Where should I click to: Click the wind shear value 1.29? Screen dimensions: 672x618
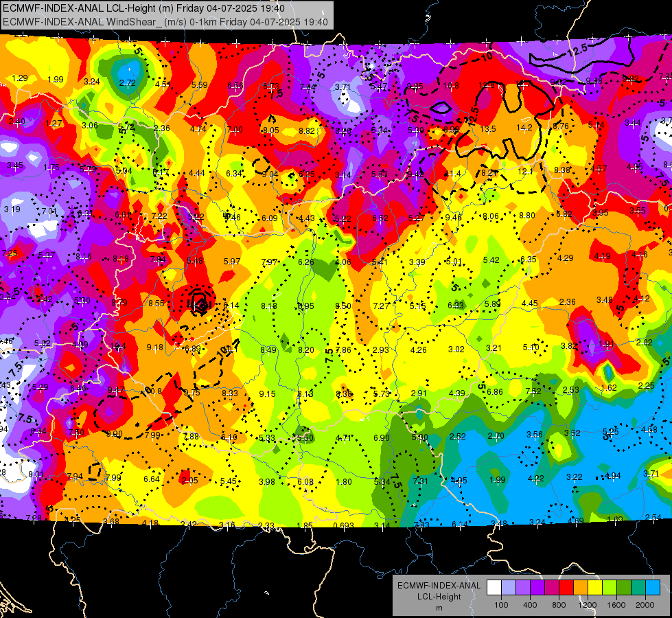[x=20, y=78]
